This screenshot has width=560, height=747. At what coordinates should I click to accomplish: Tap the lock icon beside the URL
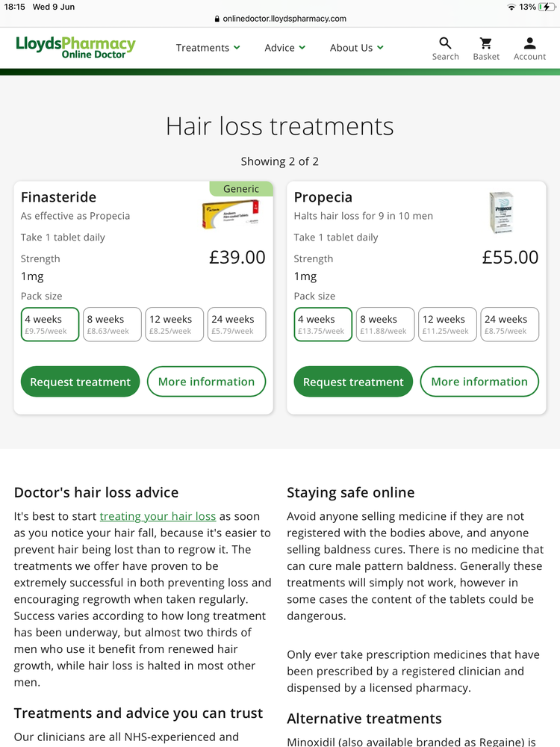coord(217,19)
